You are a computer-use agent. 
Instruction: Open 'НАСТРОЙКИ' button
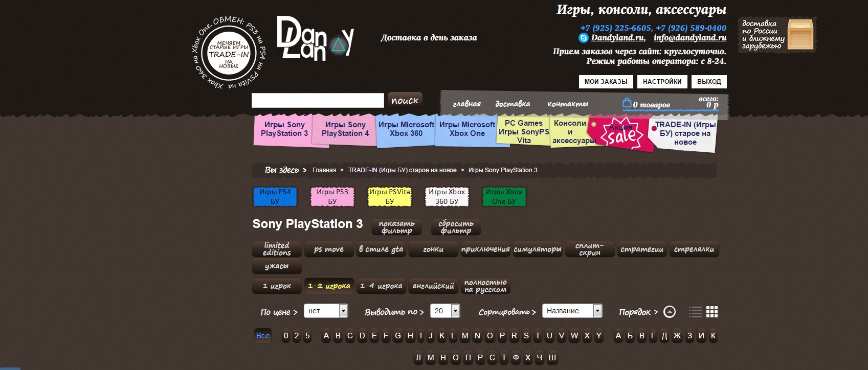662,82
